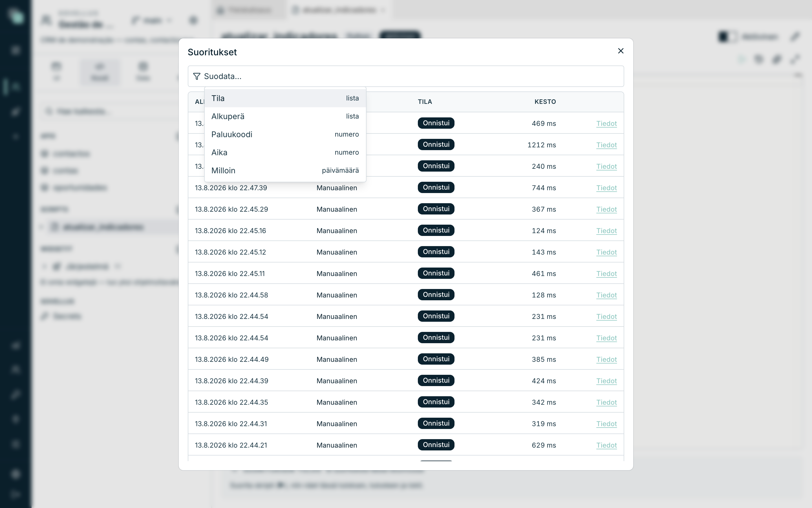Click the Onnistui status for 22.45.29

[436, 209]
